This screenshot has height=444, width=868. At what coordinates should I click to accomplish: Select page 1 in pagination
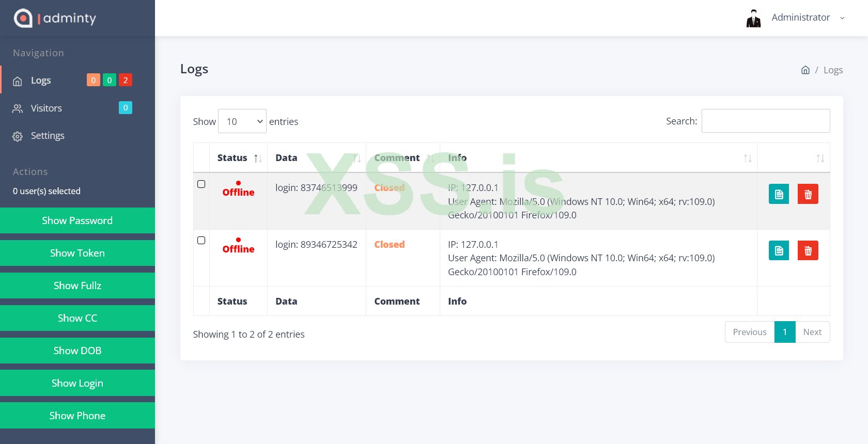pyautogui.click(x=785, y=332)
